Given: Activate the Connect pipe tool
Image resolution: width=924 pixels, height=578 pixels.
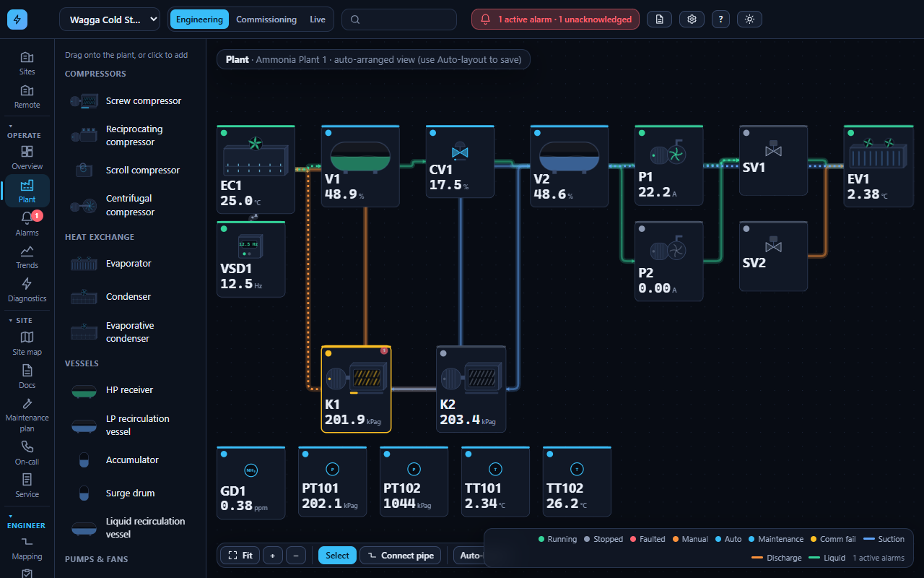Looking at the screenshot, I should pyautogui.click(x=400, y=556).
